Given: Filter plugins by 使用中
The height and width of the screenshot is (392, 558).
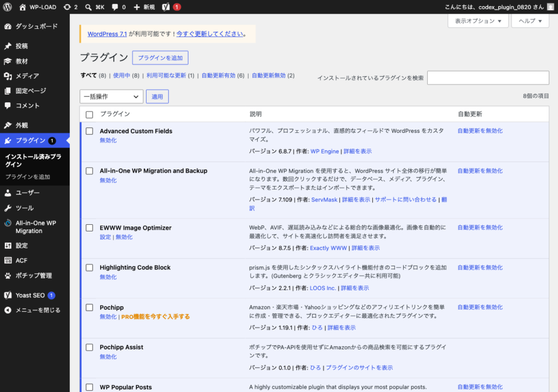Looking at the screenshot, I should pos(122,76).
